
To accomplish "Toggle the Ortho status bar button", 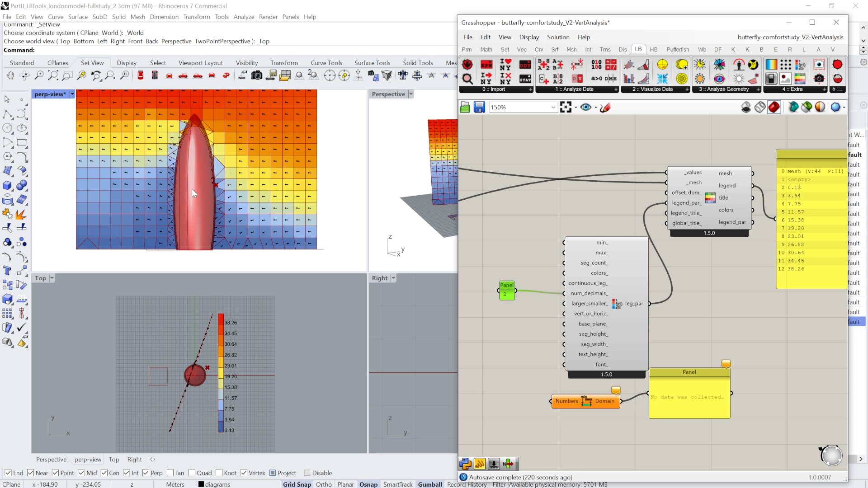I will [x=324, y=484].
